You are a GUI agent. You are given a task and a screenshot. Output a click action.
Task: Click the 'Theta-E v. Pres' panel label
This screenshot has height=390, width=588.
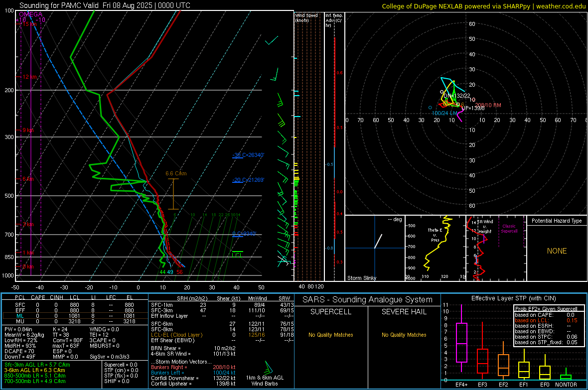(x=435, y=235)
